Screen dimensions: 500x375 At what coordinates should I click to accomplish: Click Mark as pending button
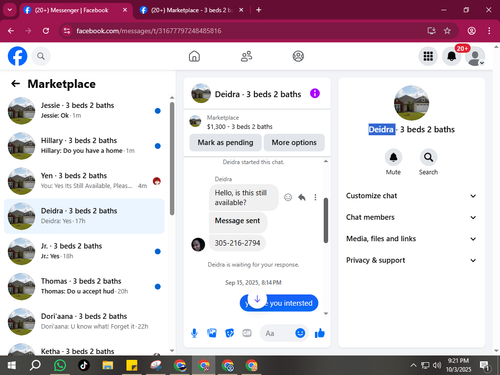click(225, 142)
